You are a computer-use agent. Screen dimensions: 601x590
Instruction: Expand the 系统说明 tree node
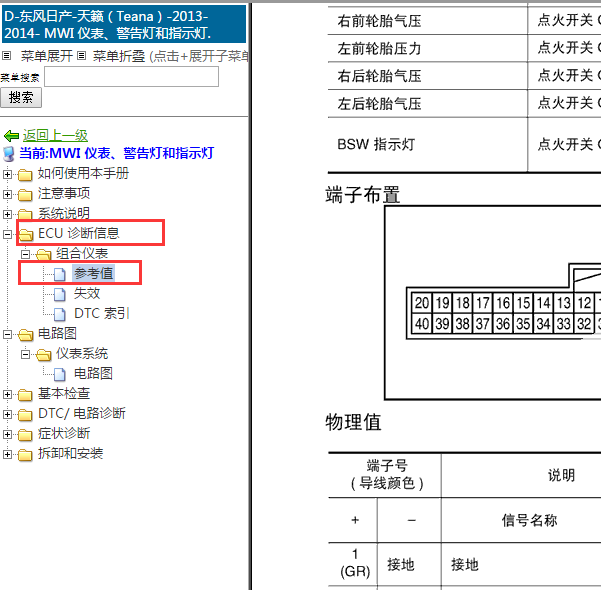click(x=7, y=214)
